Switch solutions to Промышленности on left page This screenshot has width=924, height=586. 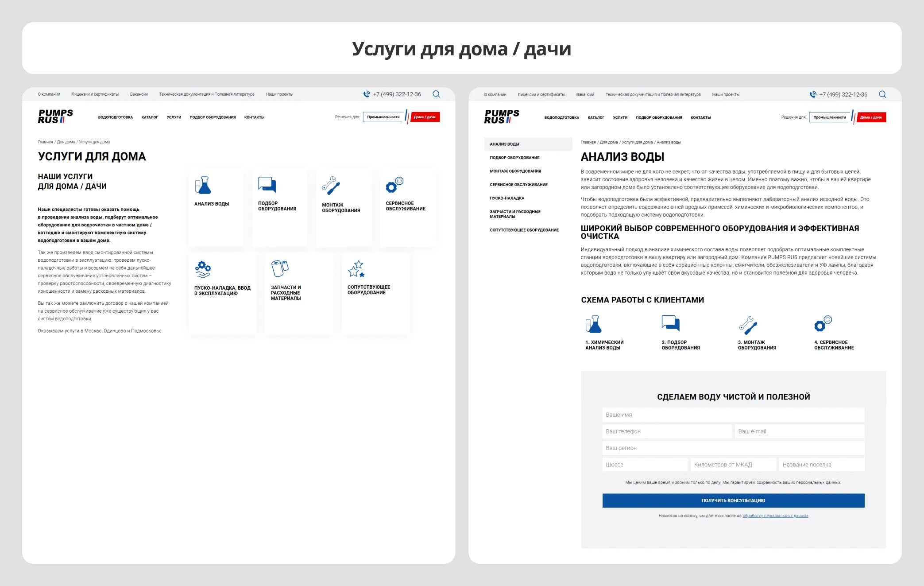coord(383,117)
